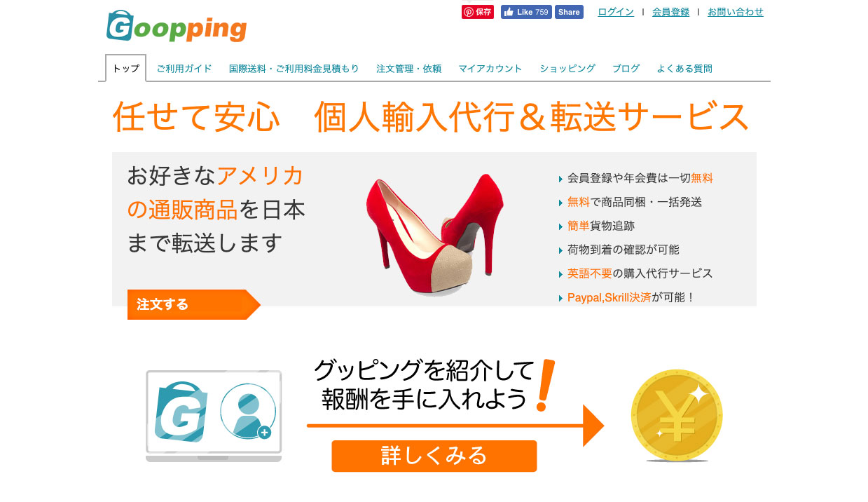Select the トップ tab
The width and height of the screenshot is (868, 502).
click(x=126, y=68)
